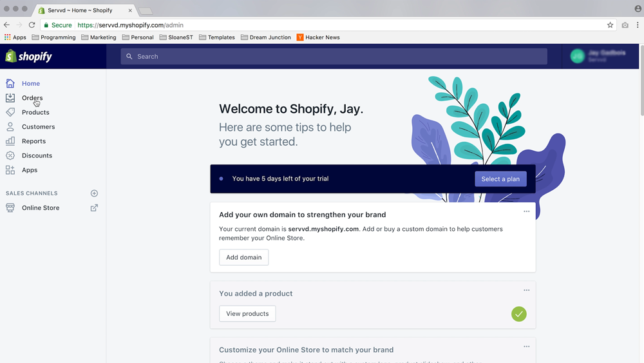This screenshot has height=363, width=644.
Task: Open the Dream Junction bookmarks folder
Action: tap(266, 37)
